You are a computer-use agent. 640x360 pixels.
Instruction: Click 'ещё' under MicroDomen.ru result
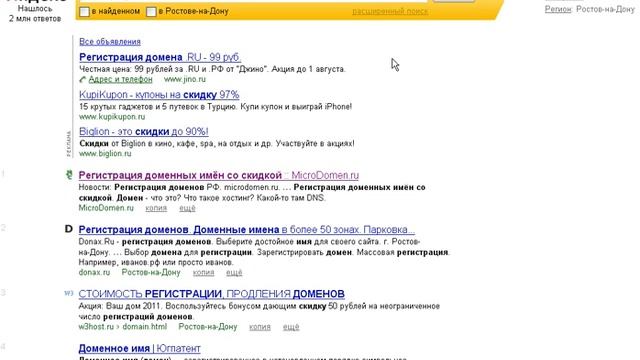tap(187, 208)
